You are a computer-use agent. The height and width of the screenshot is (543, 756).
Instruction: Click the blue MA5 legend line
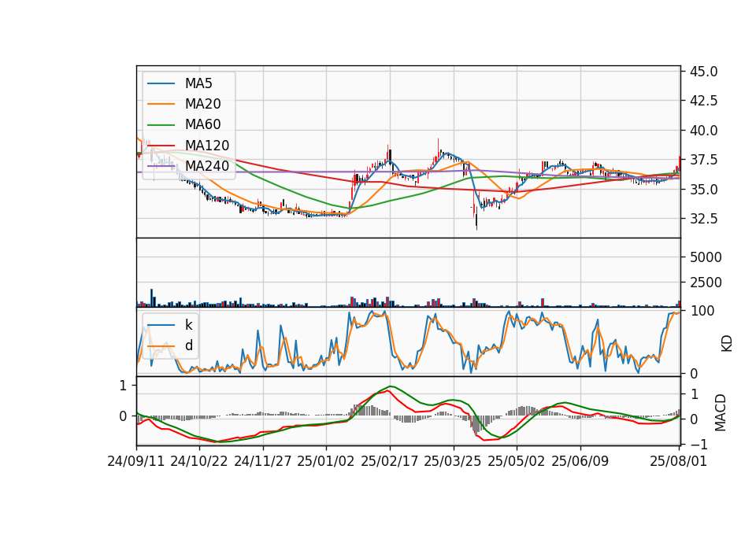[x=161, y=83]
